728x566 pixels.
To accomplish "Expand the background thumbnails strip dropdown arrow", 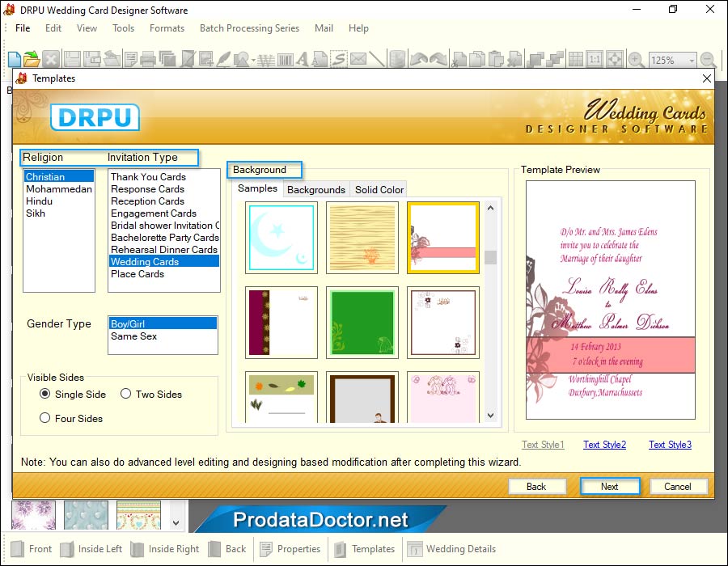I will [176, 522].
